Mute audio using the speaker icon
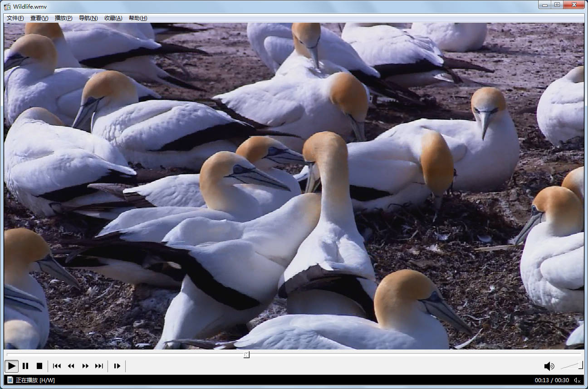Viewport: 588px width, 389px height. click(x=549, y=366)
